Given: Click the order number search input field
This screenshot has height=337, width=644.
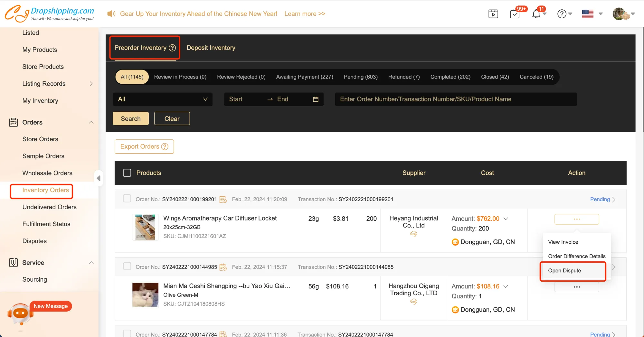Looking at the screenshot, I should pyautogui.click(x=456, y=99).
